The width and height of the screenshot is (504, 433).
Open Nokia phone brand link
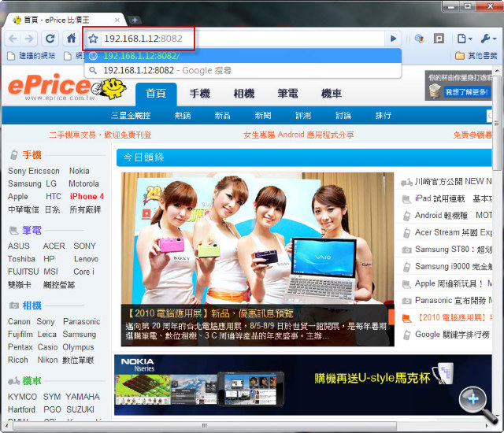pos(80,171)
